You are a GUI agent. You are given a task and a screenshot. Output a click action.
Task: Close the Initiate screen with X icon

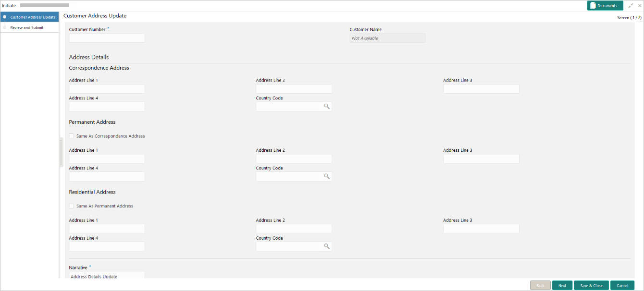point(639,6)
